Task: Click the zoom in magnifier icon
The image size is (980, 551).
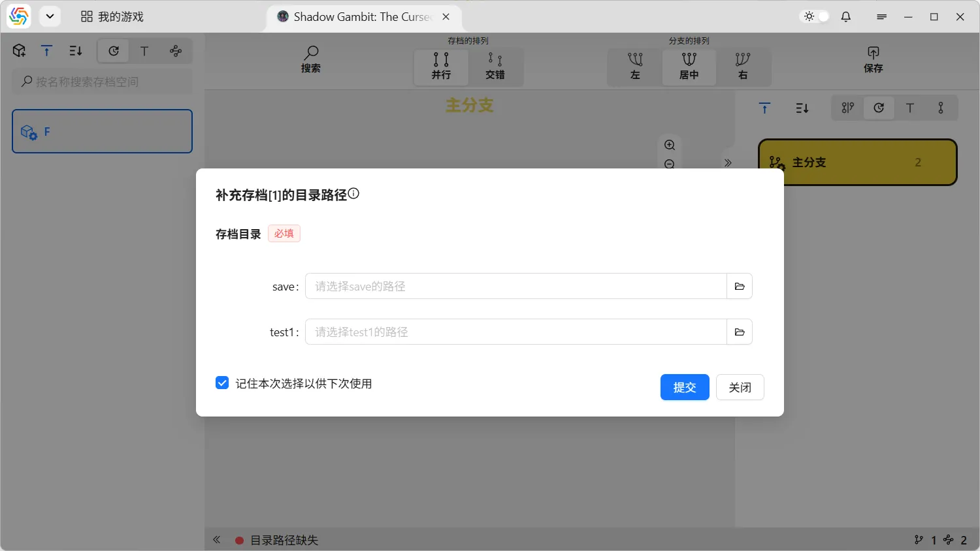Action: [670, 145]
